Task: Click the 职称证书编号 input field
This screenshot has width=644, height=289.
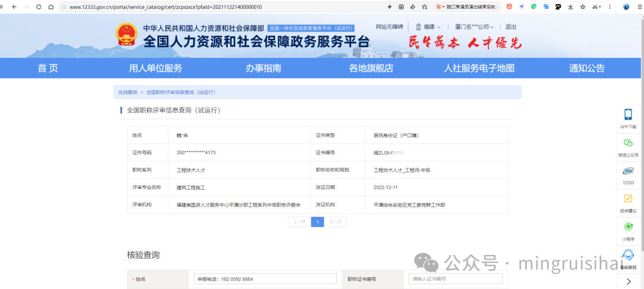Action: point(456,279)
